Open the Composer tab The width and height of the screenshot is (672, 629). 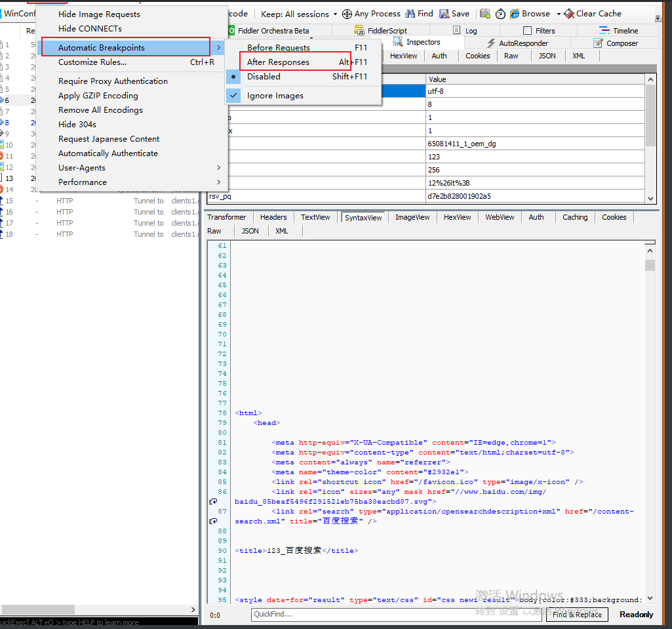pyautogui.click(x=616, y=43)
